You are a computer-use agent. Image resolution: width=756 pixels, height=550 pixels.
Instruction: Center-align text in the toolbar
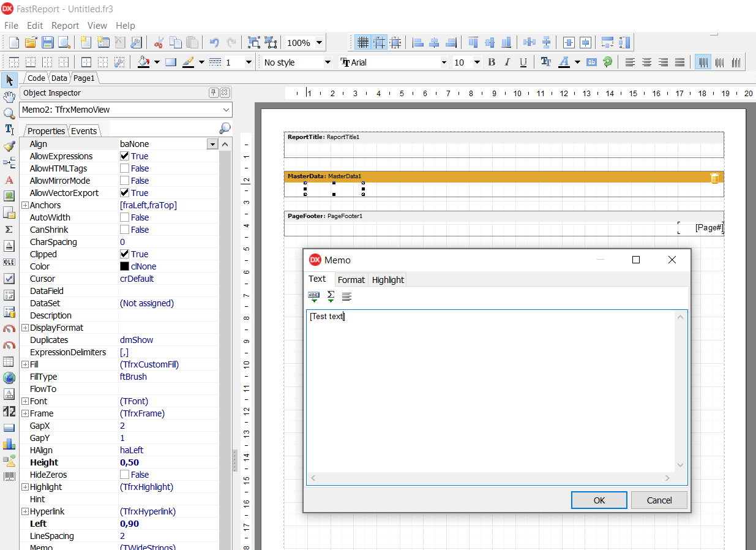coord(646,62)
